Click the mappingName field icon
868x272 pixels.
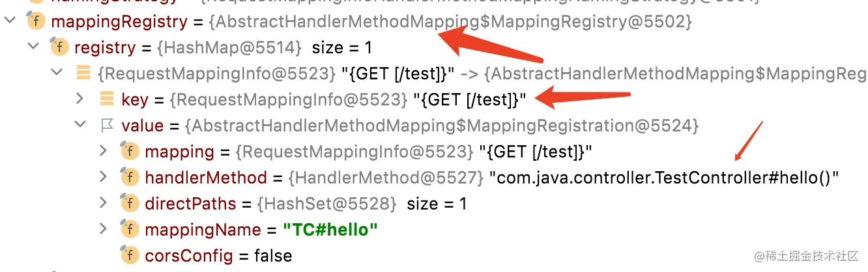pos(130,229)
